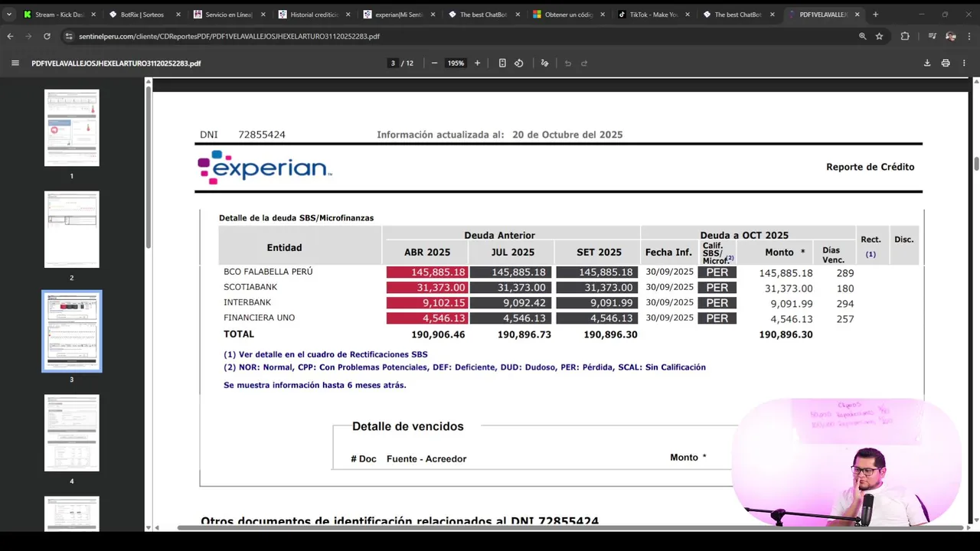The image size is (980, 551).
Task: Print the PDF document
Action: [946, 64]
